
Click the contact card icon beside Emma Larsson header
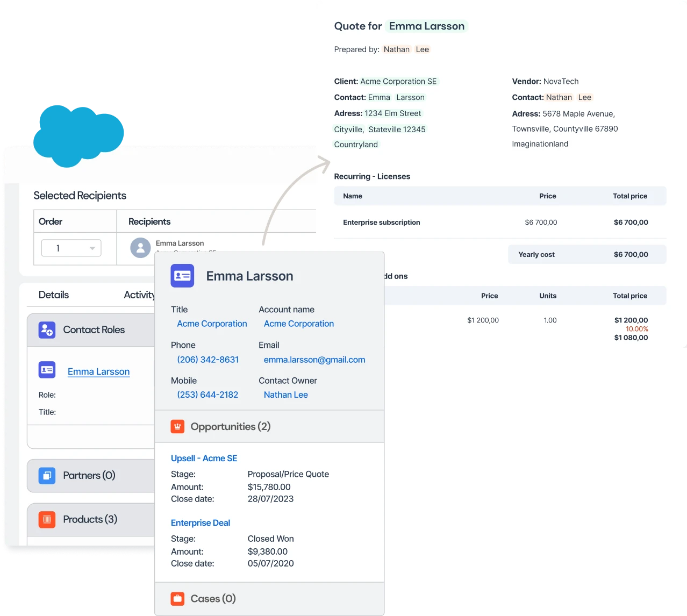coord(182,276)
